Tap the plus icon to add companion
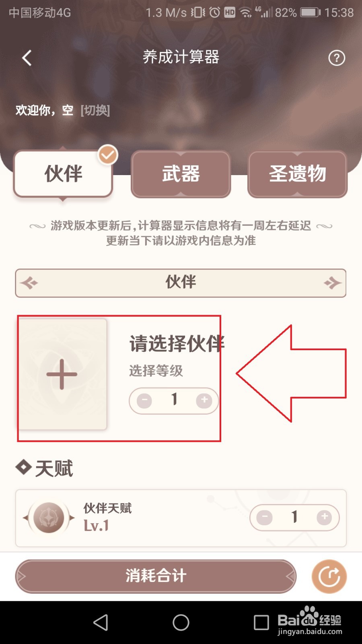The width and height of the screenshot is (362, 644). 62,374
